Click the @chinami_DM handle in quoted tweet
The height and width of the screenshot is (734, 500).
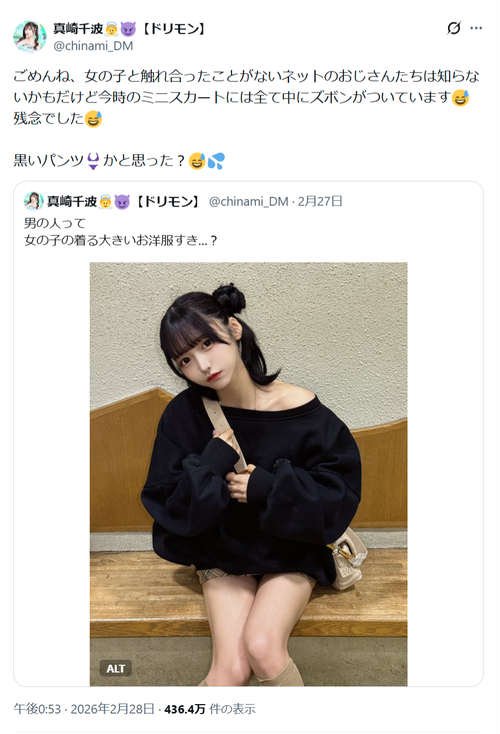248,201
